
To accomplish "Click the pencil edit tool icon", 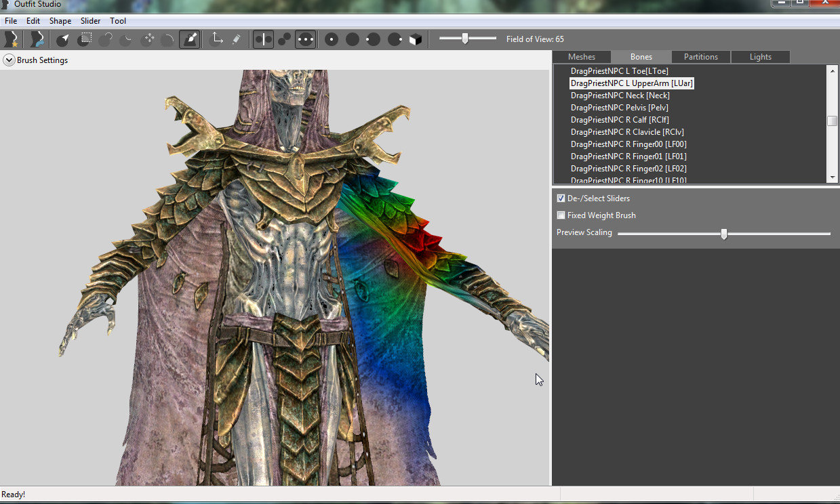I will [x=236, y=39].
